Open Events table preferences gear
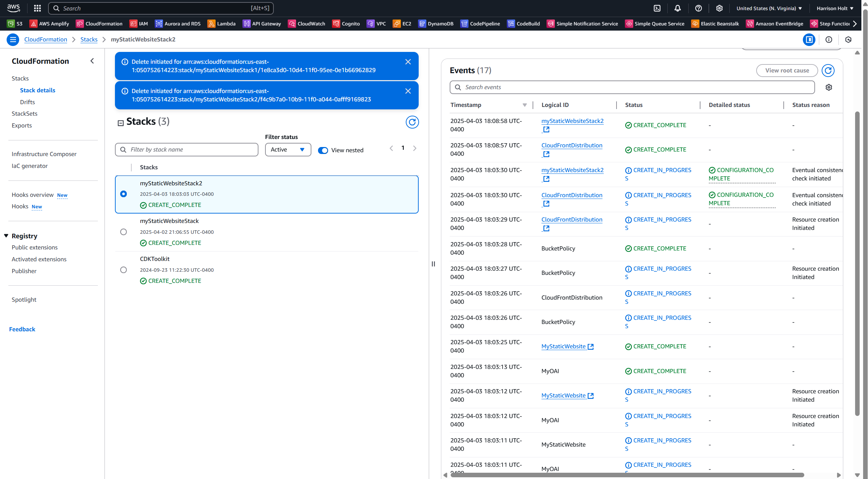 click(x=829, y=87)
